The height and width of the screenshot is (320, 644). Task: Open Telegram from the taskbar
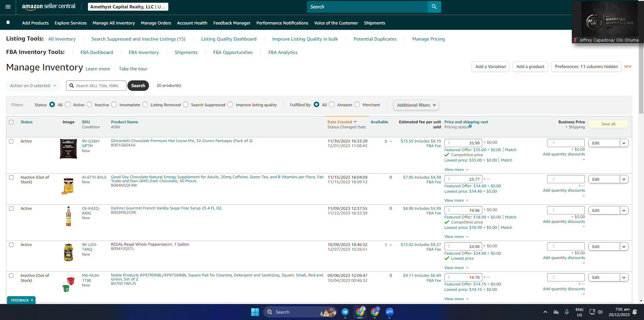click(345, 312)
